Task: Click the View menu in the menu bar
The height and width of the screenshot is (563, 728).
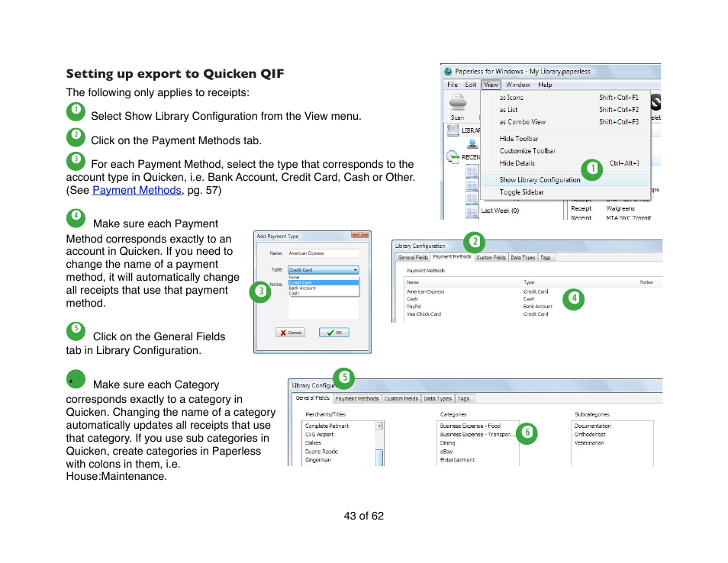Action: click(x=491, y=85)
